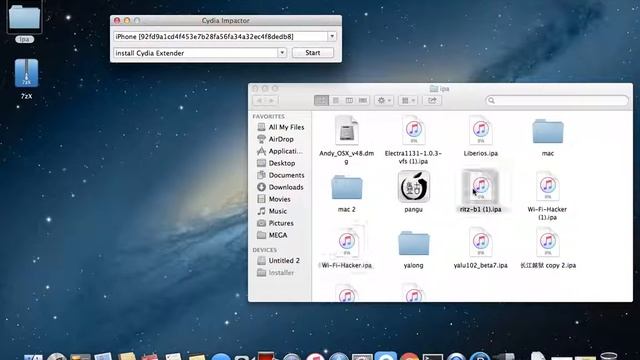Viewport: 640px width, 360px height.
Task: Open the Finder arrange-by dropdown
Action: [408, 100]
